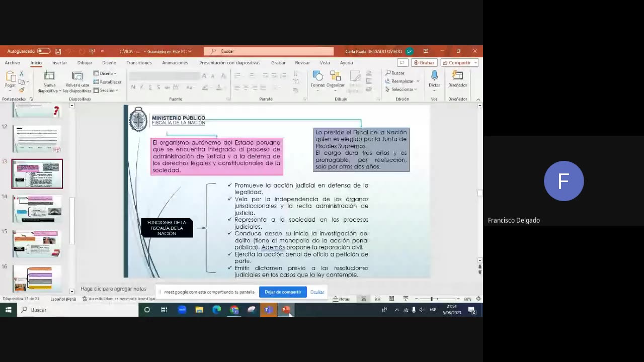This screenshot has height=362, width=644.
Task: Switch to the Transiciones tab
Action: point(139,63)
